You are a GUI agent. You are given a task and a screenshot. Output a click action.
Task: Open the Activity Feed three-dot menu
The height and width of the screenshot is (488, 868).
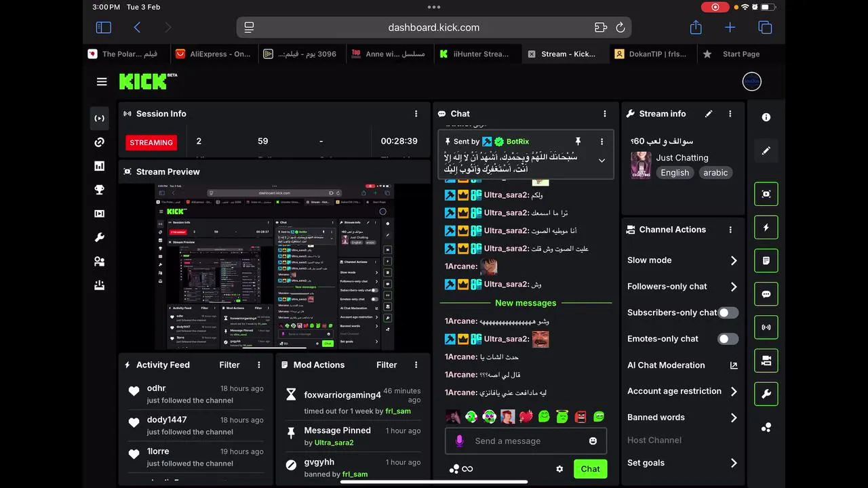[259, 365]
